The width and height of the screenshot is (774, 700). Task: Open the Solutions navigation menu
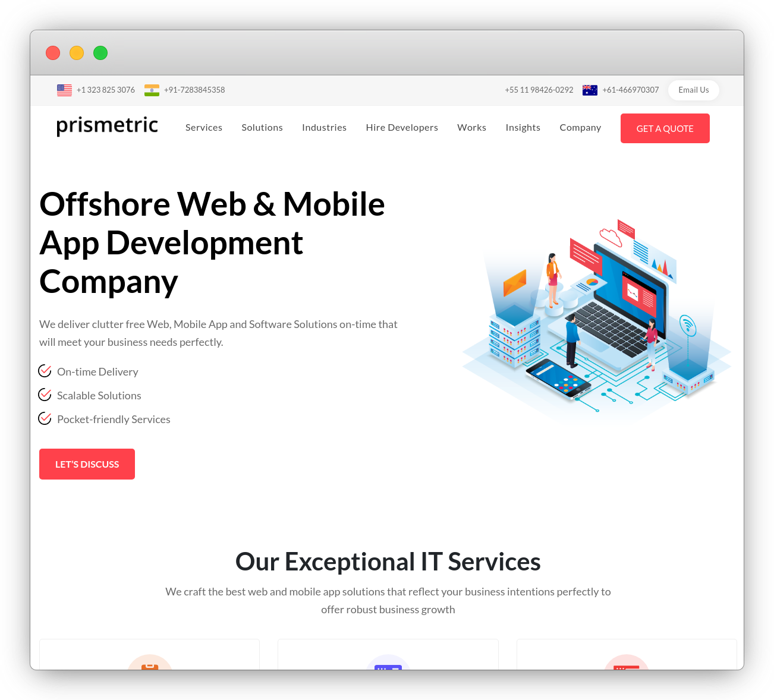pyautogui.click(x=262, y=127)
